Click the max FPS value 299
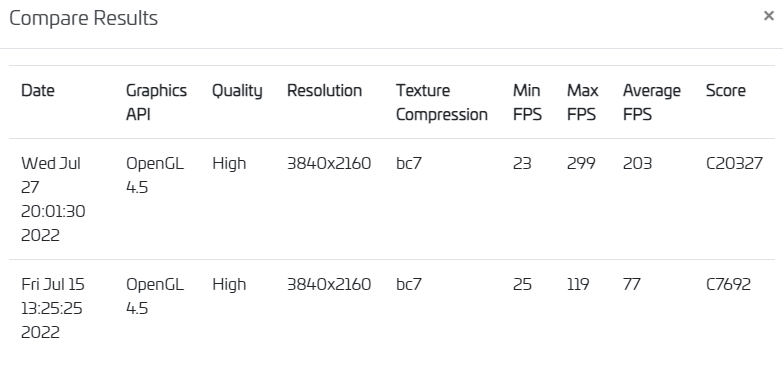The image size is (783, 375). 581,164
